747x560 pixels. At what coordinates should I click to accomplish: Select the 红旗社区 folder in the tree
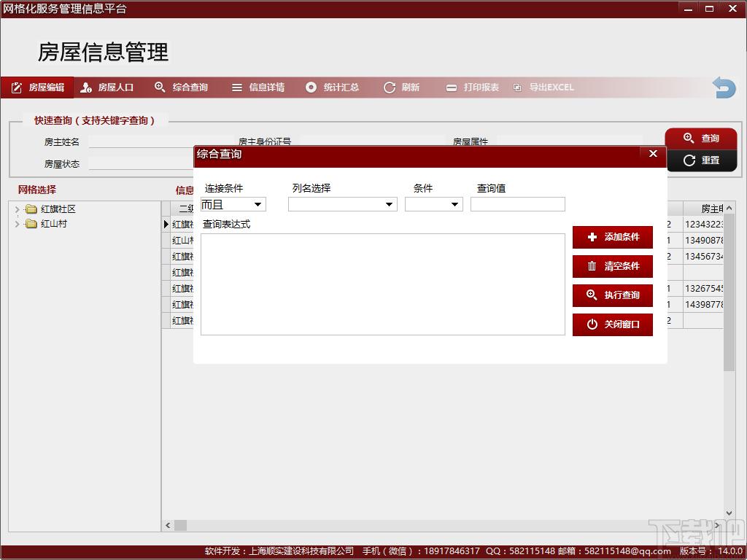pos(50,209)
